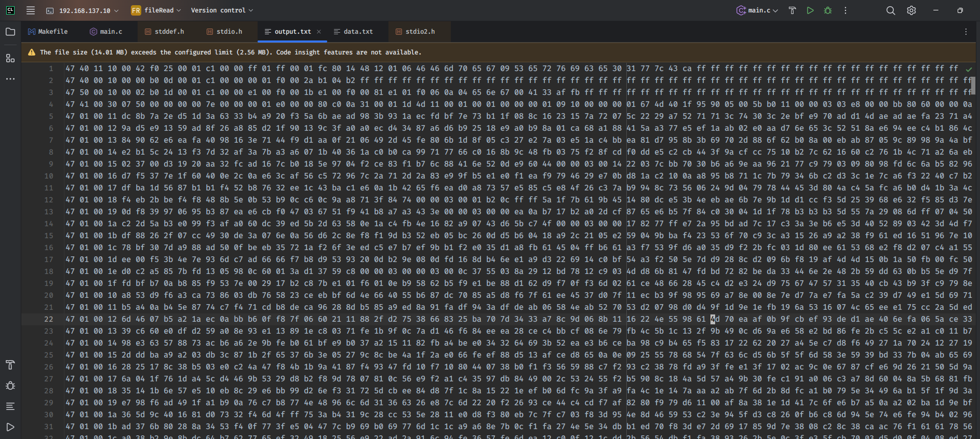Click line number 31 in gutter
980x439 pixels.
(x=49, y=427)
